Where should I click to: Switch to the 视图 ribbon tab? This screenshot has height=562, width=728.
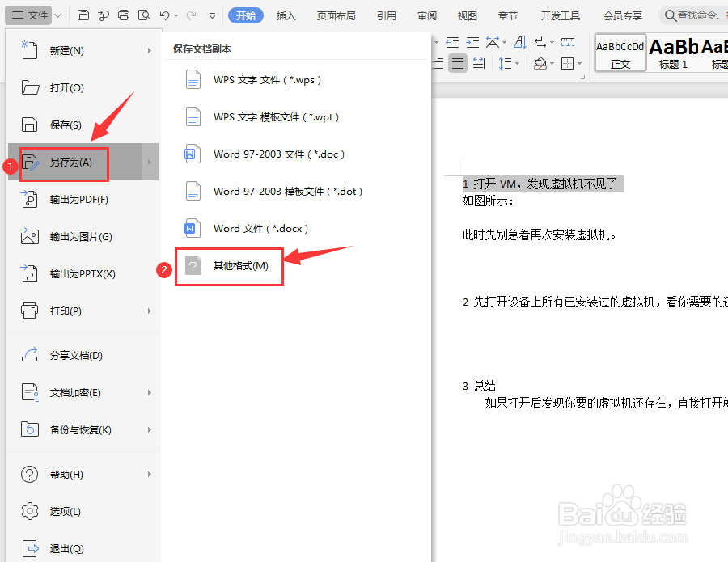(x=467, y=16)
